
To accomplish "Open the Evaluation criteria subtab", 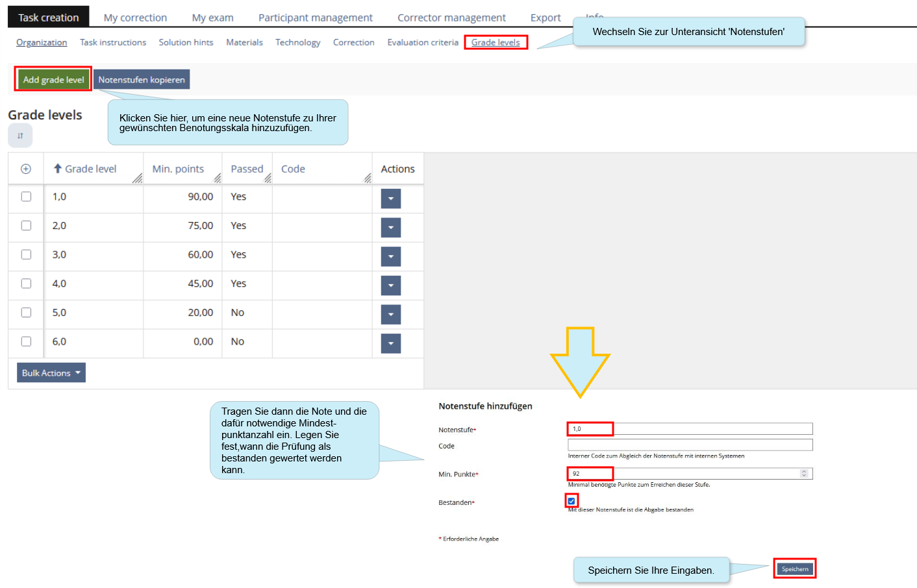I will point(423,42).
